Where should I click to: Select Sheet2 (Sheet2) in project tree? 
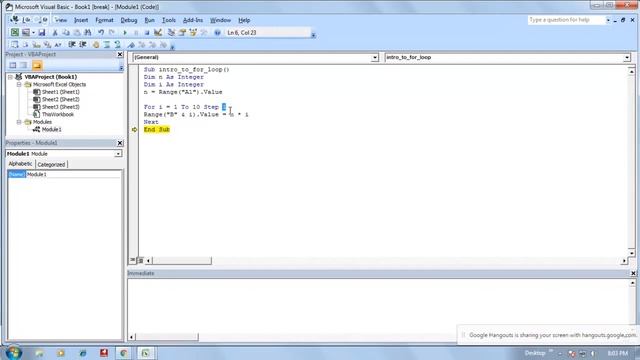(x=60, y=99)
